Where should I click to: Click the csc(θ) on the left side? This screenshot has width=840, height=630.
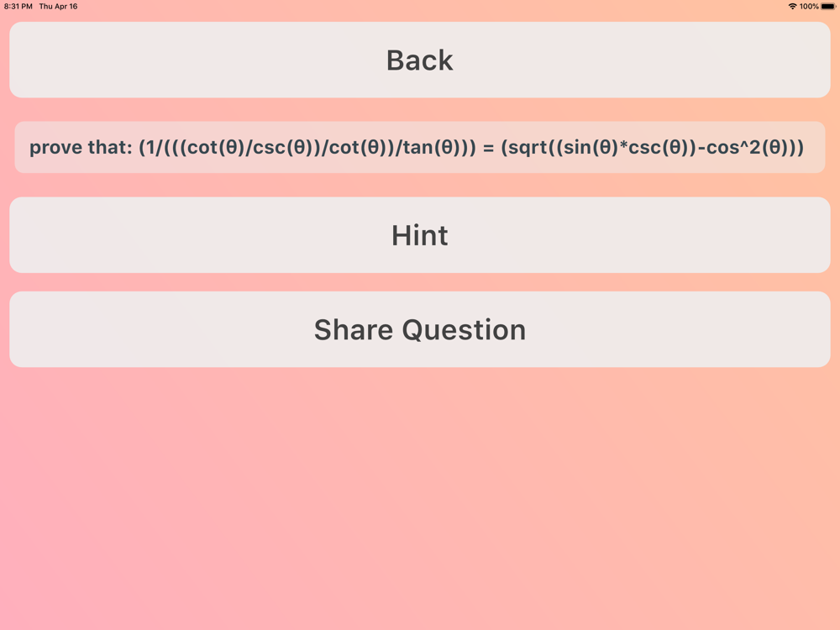[x=281, y=147]
